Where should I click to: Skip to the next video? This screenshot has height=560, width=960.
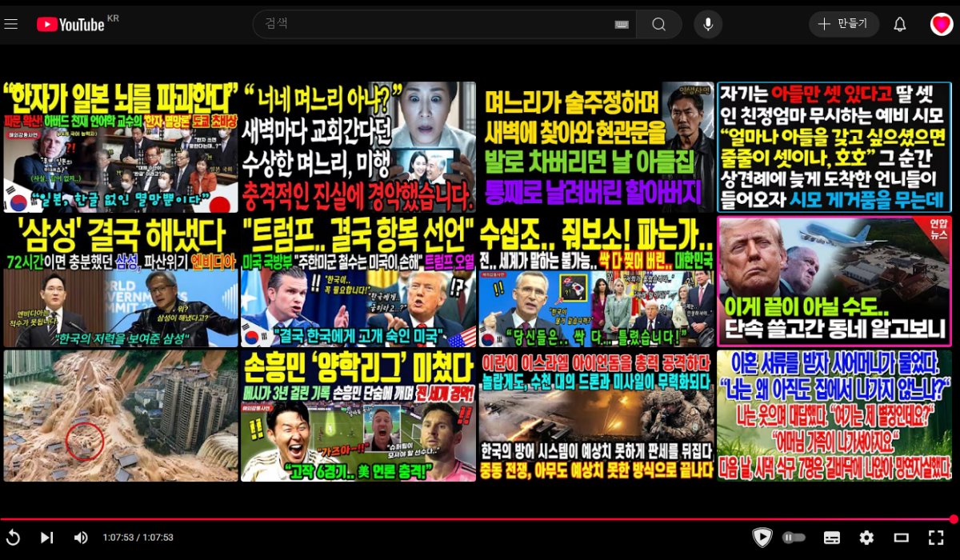click(47, 538)
